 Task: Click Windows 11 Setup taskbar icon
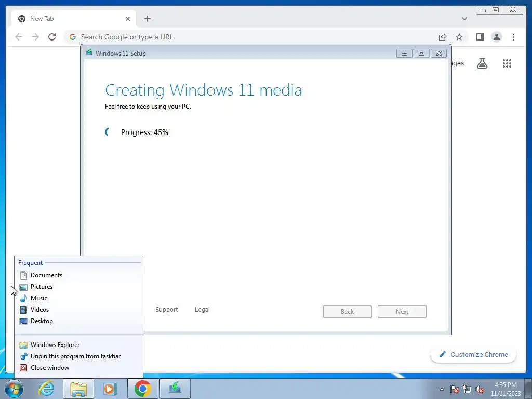pyautogui.click(x=175, y=389)
